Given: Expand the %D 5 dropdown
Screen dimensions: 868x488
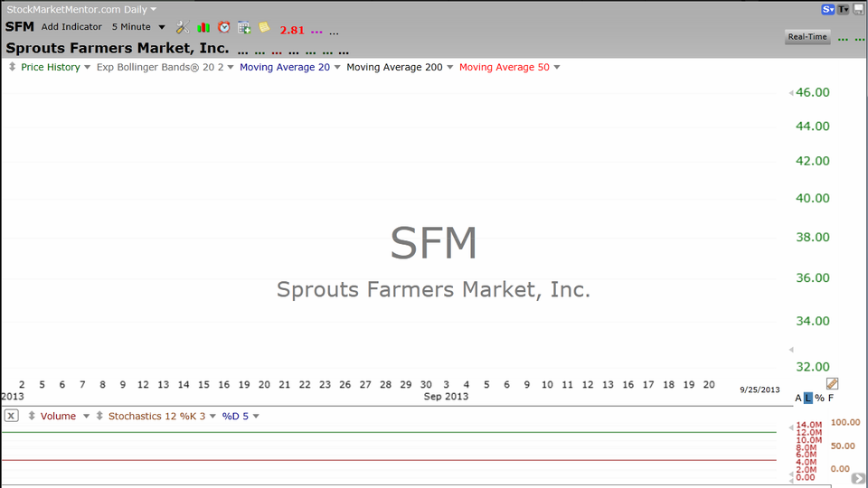Looking at the screenshot, I should (x=256, y=417).
